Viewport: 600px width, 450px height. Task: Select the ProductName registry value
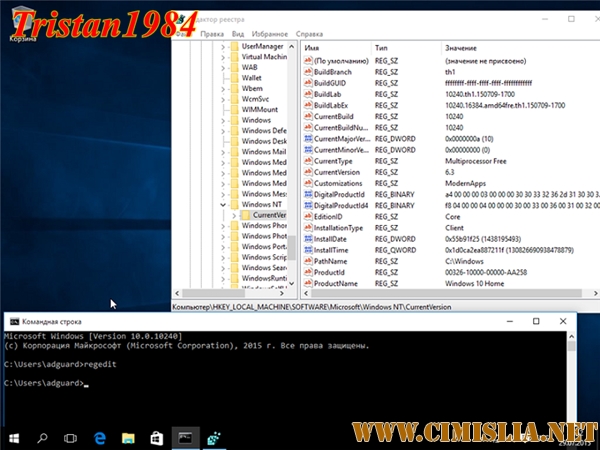tap(337, 285)
